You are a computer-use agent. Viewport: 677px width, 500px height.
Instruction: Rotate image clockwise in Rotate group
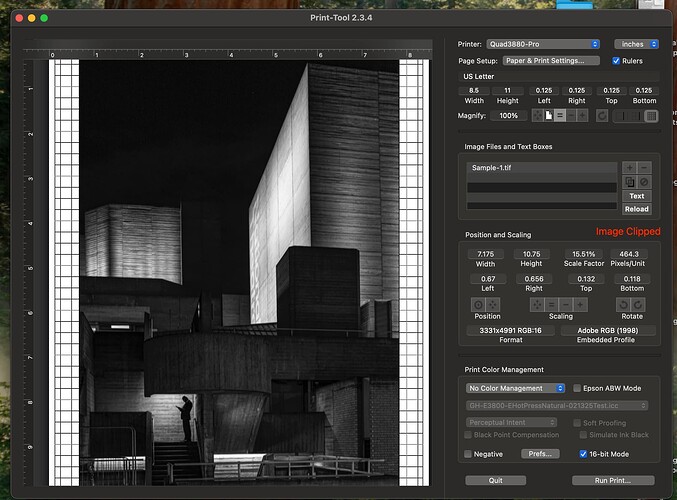pos(637,304)
